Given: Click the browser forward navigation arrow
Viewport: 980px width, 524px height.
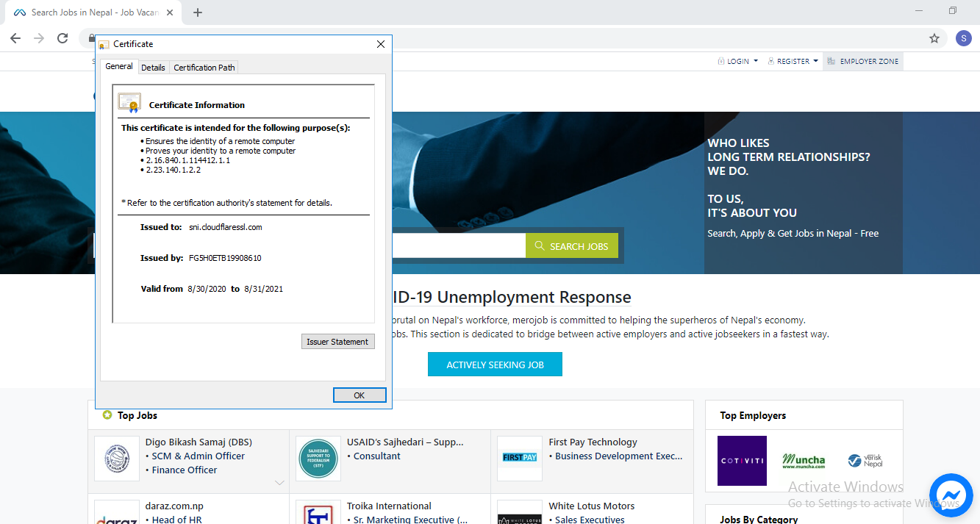Looking at the screenshot, I should 38,38.
